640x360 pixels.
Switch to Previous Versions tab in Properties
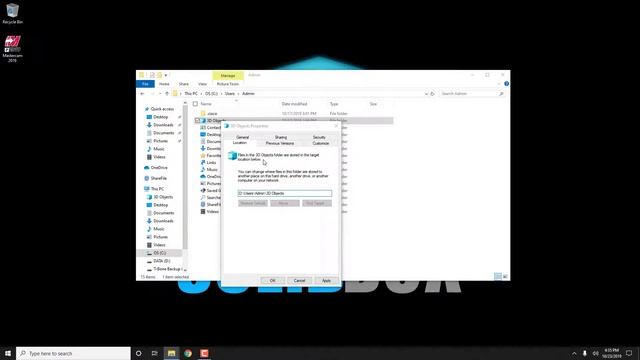(x=280, y=143)
